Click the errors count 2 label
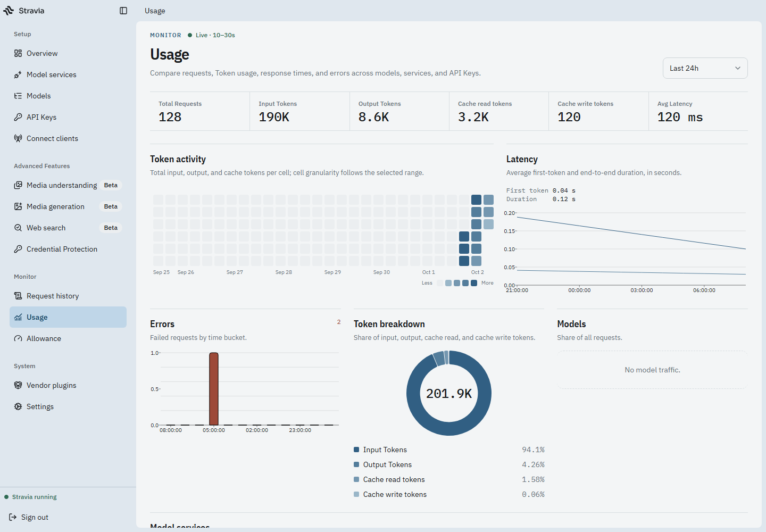 coord(339,322)
